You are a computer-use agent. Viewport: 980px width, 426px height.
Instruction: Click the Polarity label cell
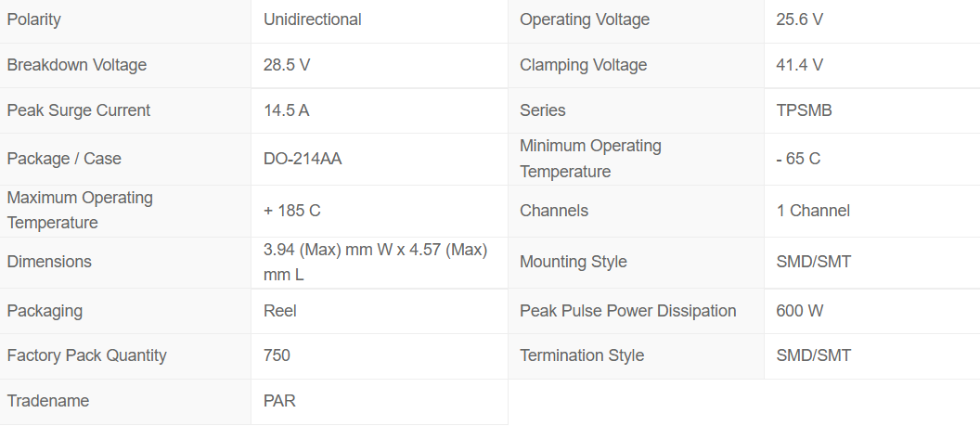point(34,19)
